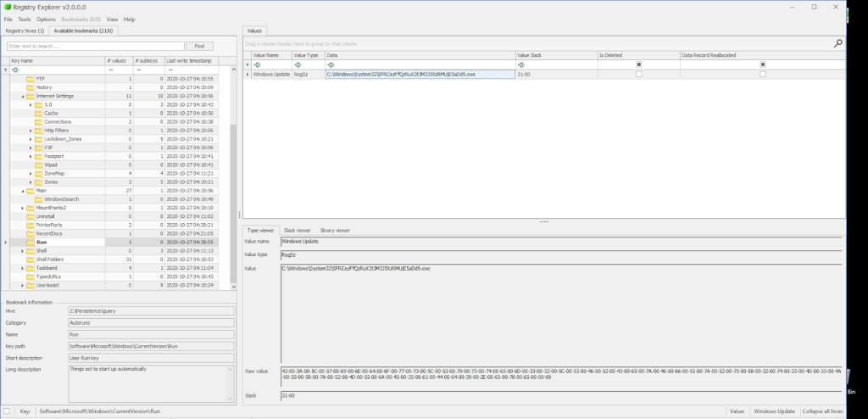Switch to the Slack viewer tab
This screenshot has height=419, width=868.
[x=297, y=230]
